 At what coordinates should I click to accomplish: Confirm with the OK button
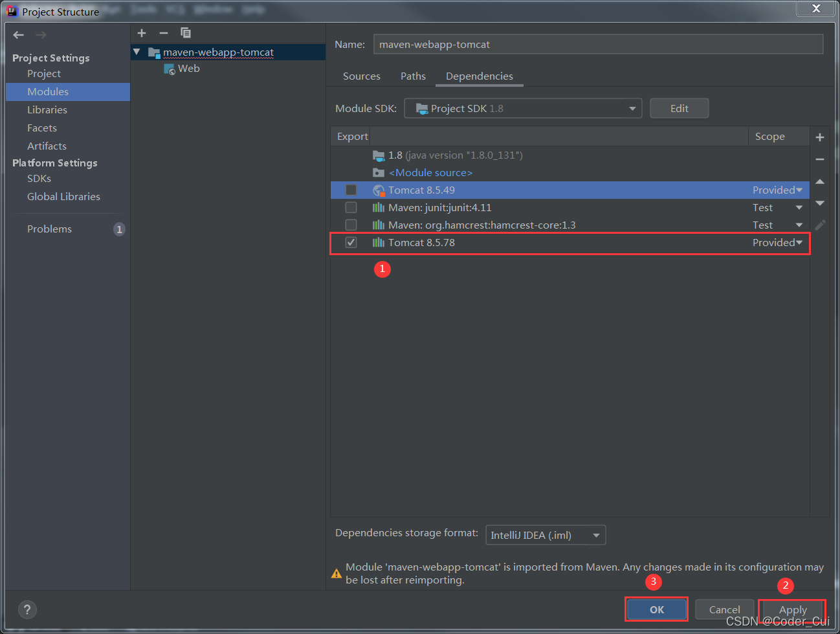coord(657,609)
